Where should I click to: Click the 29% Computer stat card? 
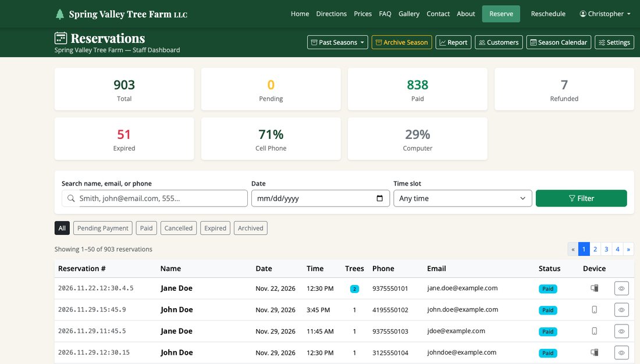(418, 139)
